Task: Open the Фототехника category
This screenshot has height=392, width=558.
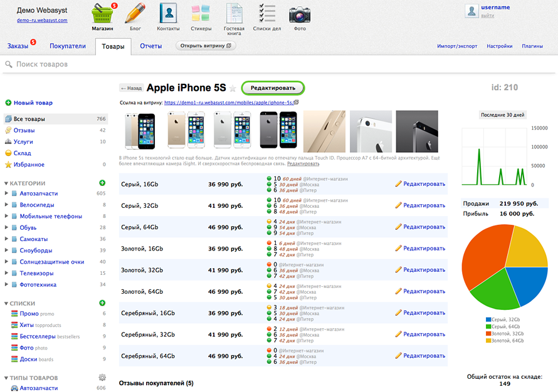Action: coord(38,285)
